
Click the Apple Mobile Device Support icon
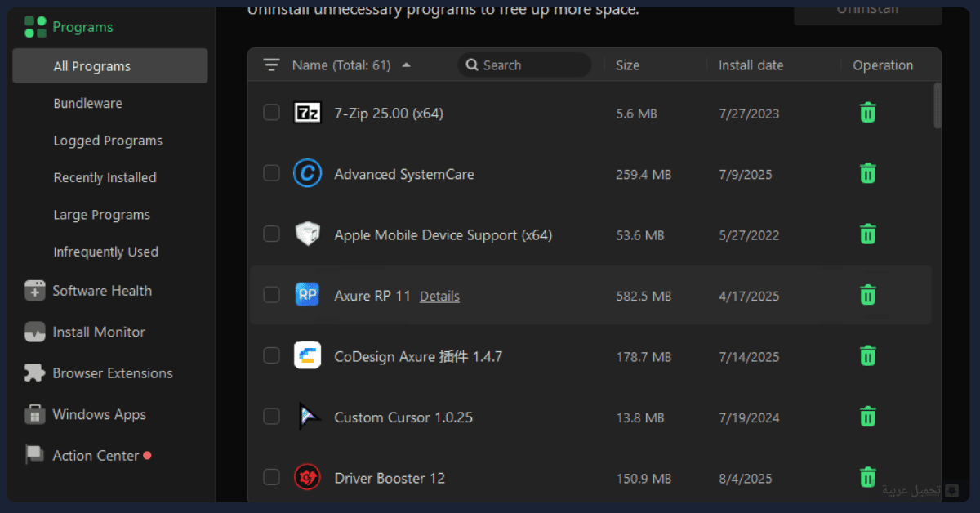[308, 234]
